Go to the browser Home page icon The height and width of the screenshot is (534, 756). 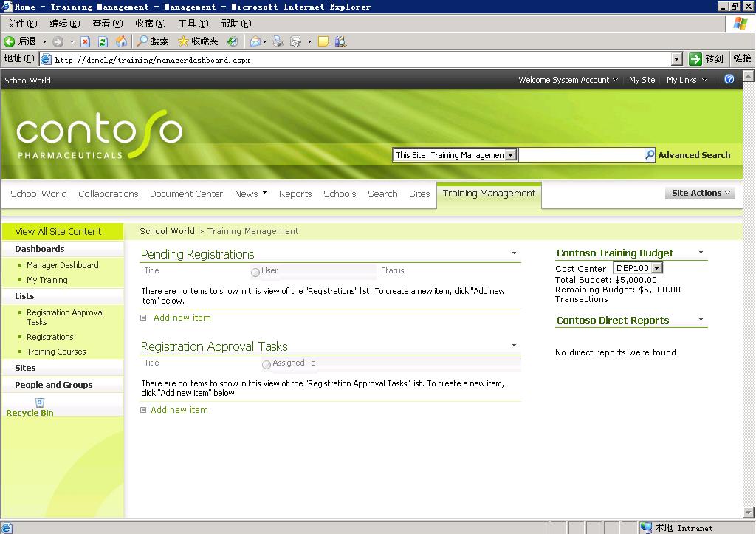pos(121,41)
